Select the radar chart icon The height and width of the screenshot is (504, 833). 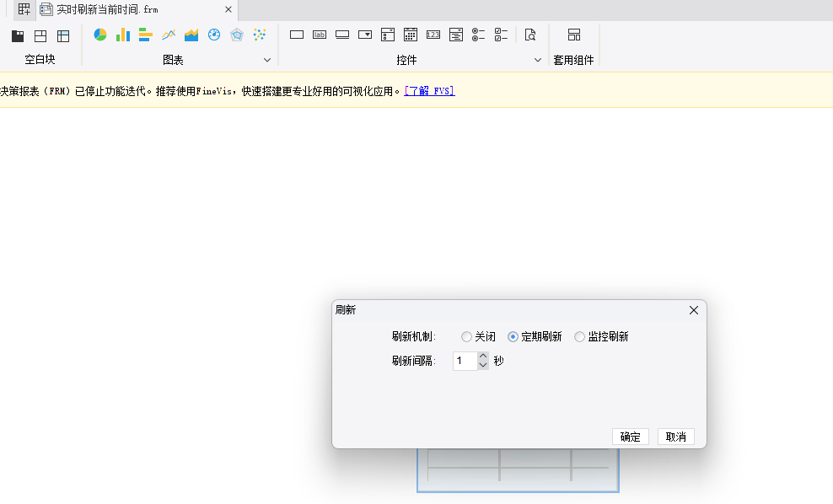coord(237,35)
